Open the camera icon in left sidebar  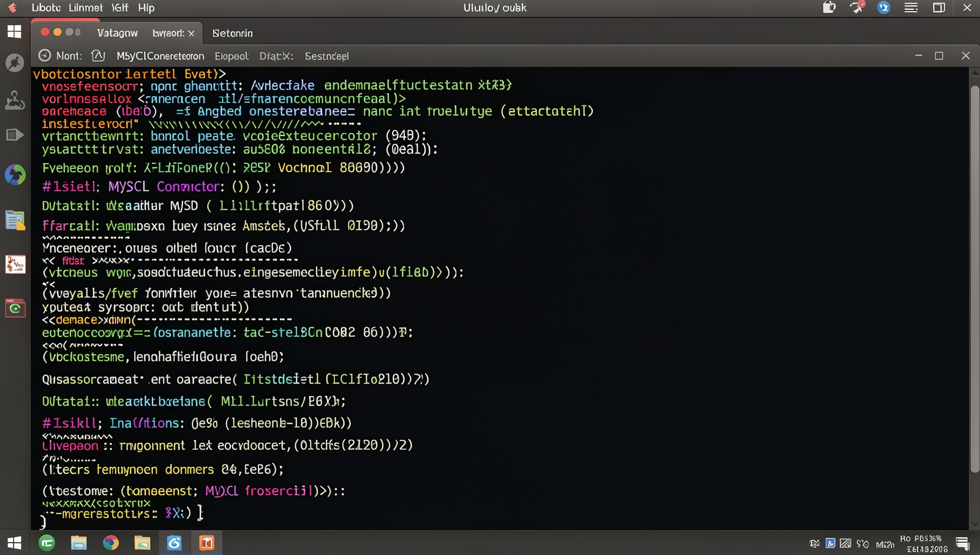point(15,308)
